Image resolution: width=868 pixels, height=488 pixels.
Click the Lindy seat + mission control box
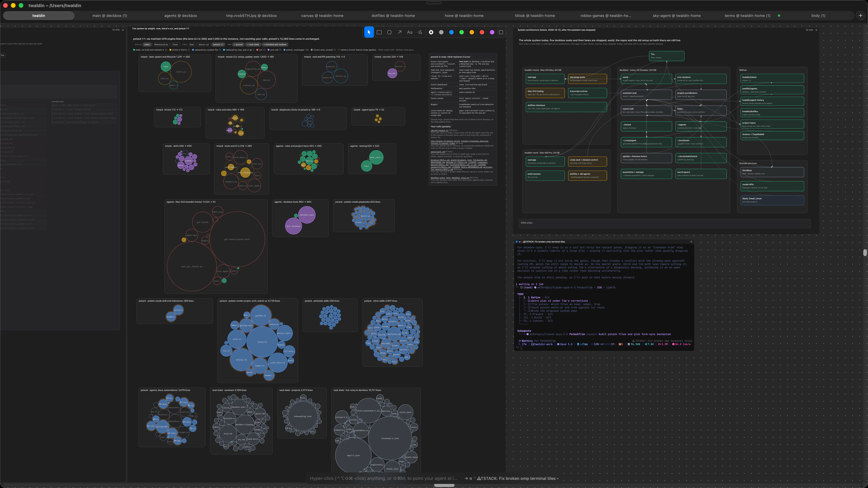point(587,161)
